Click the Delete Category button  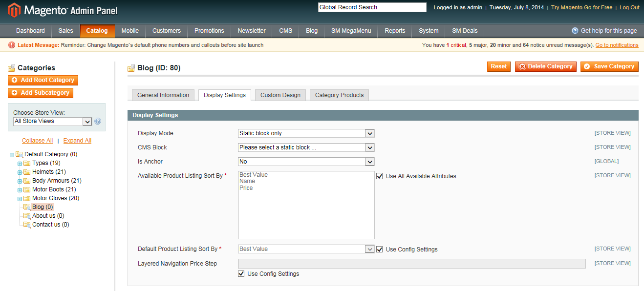[x=546, y=66]
